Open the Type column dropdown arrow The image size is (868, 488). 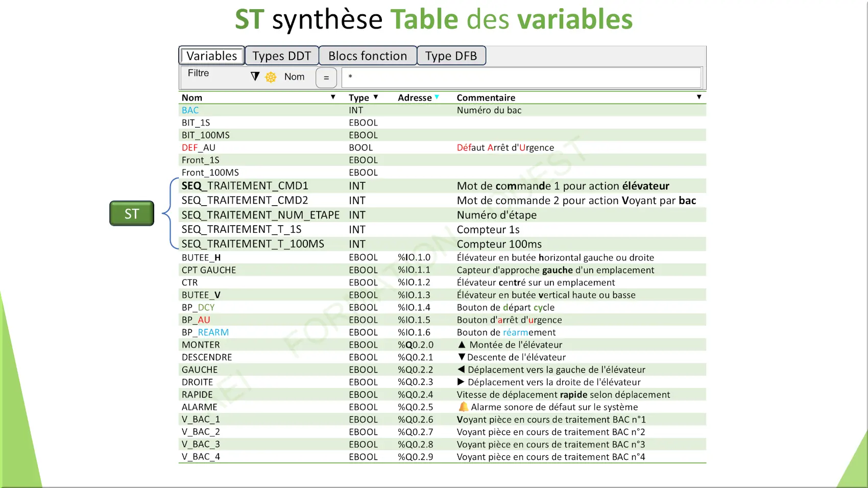click(x=376, y=97)
